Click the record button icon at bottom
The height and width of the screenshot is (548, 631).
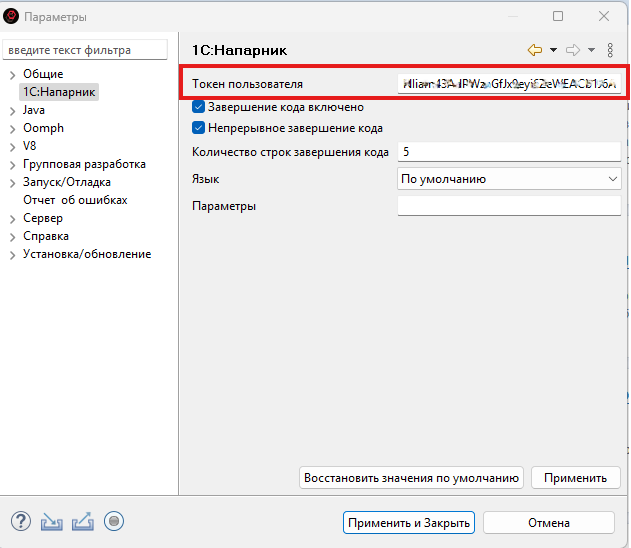pyautogui.click(x=114, y=521)
